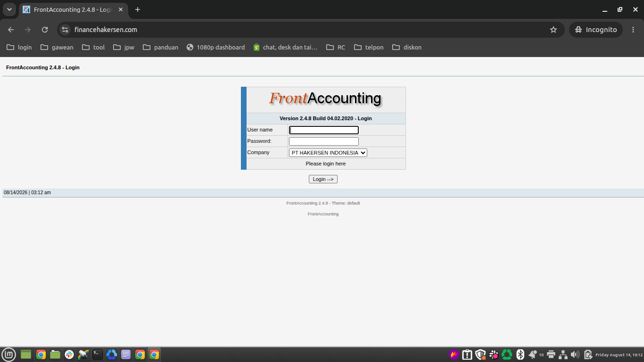This screenshot has width=644, height=362.
Task: Click the Password input field
Action: [x=324, y=141]
